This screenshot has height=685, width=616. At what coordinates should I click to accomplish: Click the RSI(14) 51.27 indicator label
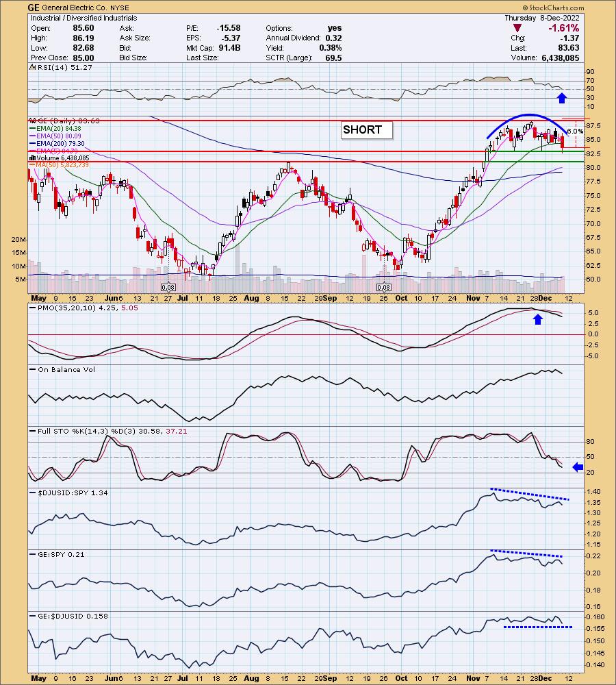(x=64, y=67)
